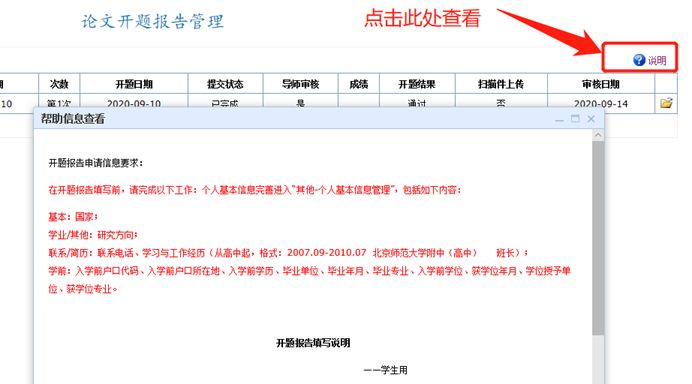The image size is (692, 384).
Task: Click the red line starting 联系/简历：联系电话
Action: point(288,253)
